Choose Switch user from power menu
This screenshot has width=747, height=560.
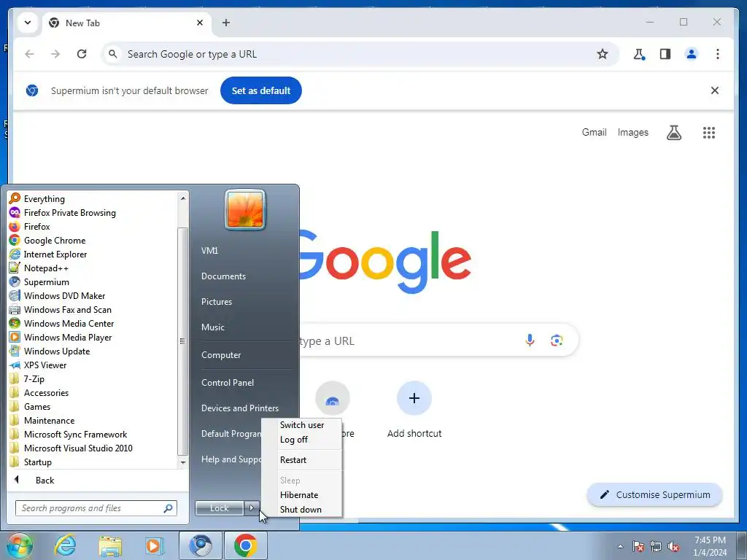pos(302,425)
